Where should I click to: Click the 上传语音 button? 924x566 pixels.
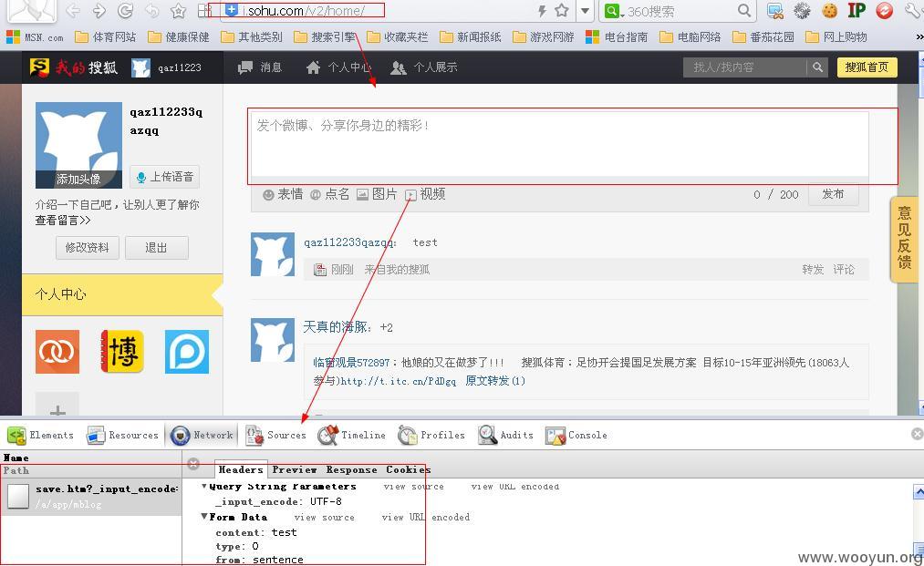tap(165, 177)
